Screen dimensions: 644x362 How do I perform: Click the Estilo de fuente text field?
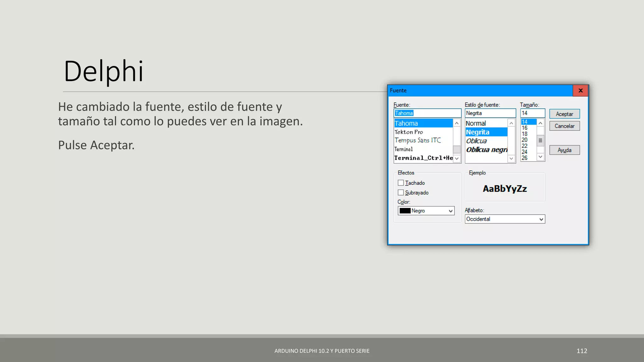[x=490, y=113]
